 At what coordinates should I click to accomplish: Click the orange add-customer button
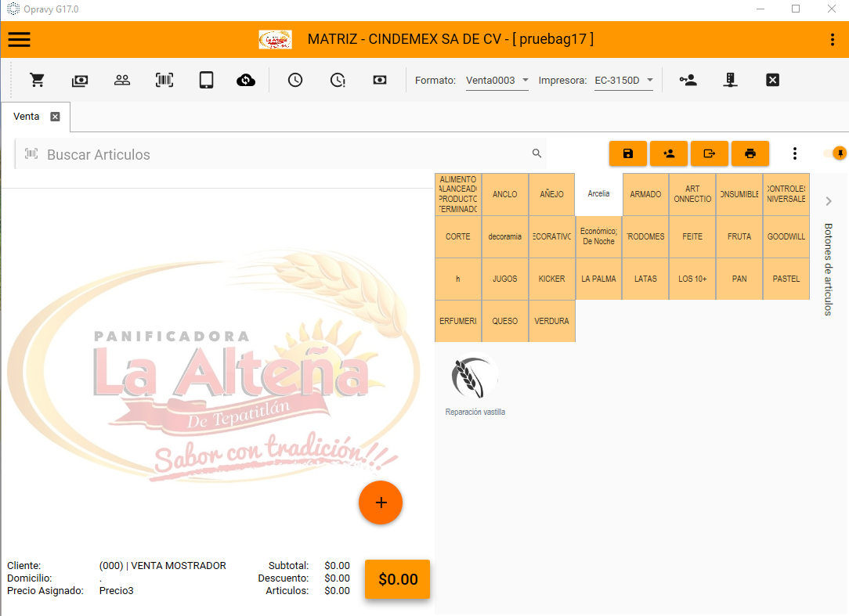669,153
